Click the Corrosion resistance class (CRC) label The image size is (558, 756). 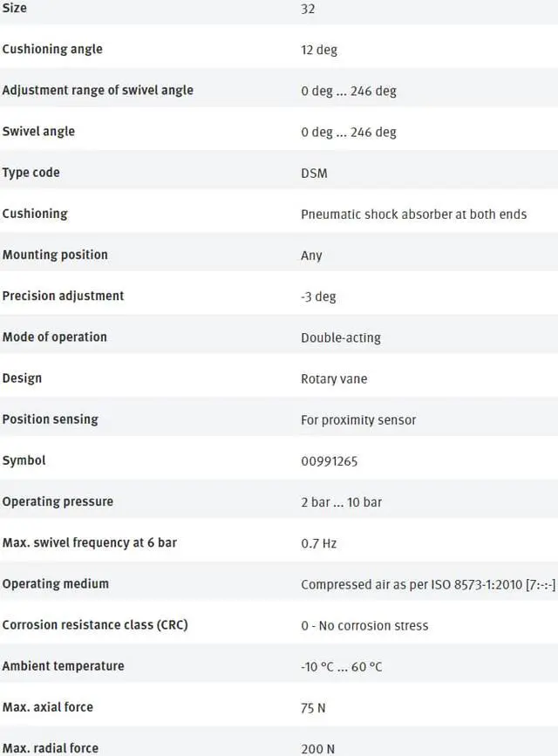(95, 624)
